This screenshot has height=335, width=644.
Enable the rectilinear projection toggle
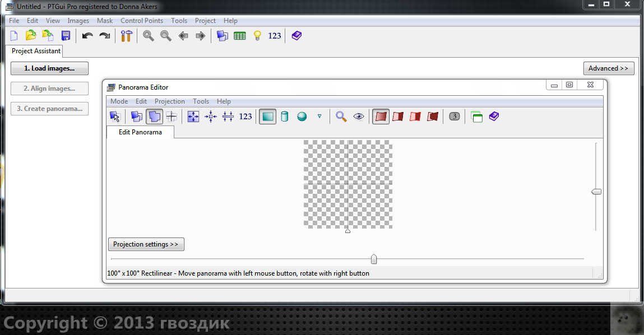(x=267, y=117)
